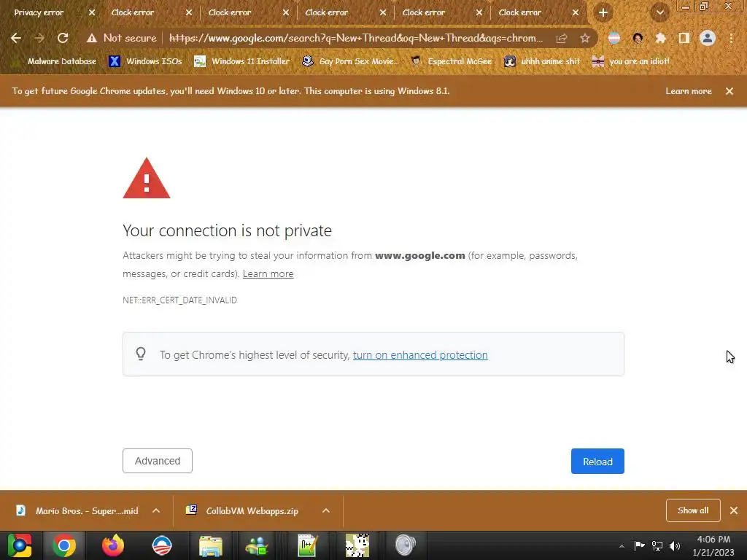747x560 pixels.
Task: Toggle the side panel icon
Action: 684,38
